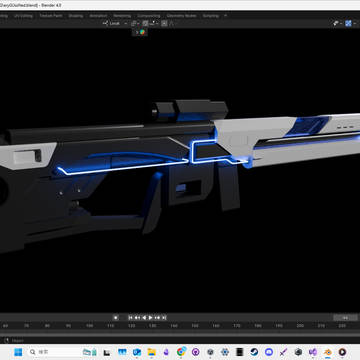The width and height of the screenshot is (360, 360).
Task: Click the blue checker icon in the header
Action: point(348,23)
